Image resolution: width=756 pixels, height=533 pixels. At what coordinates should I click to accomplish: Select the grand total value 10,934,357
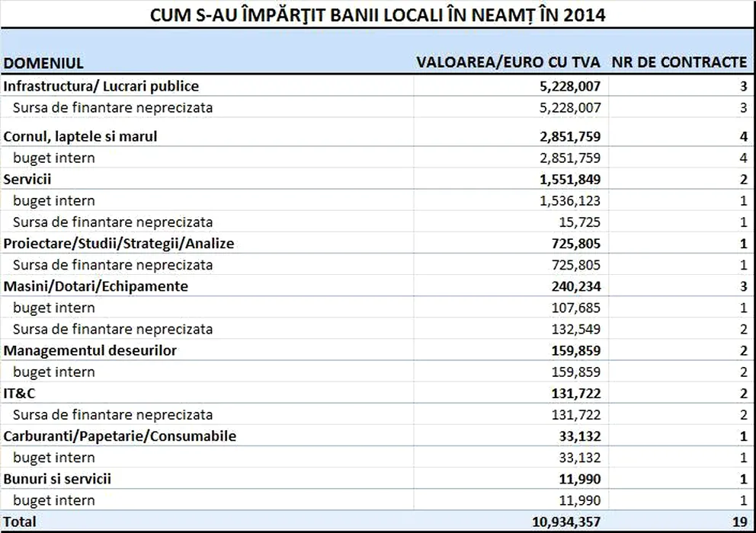564,522
